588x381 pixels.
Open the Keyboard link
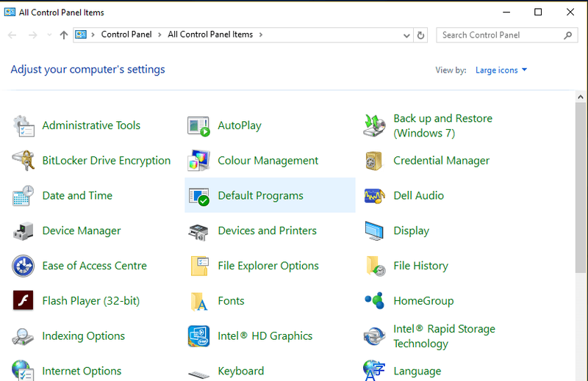(x=241, y=371)
